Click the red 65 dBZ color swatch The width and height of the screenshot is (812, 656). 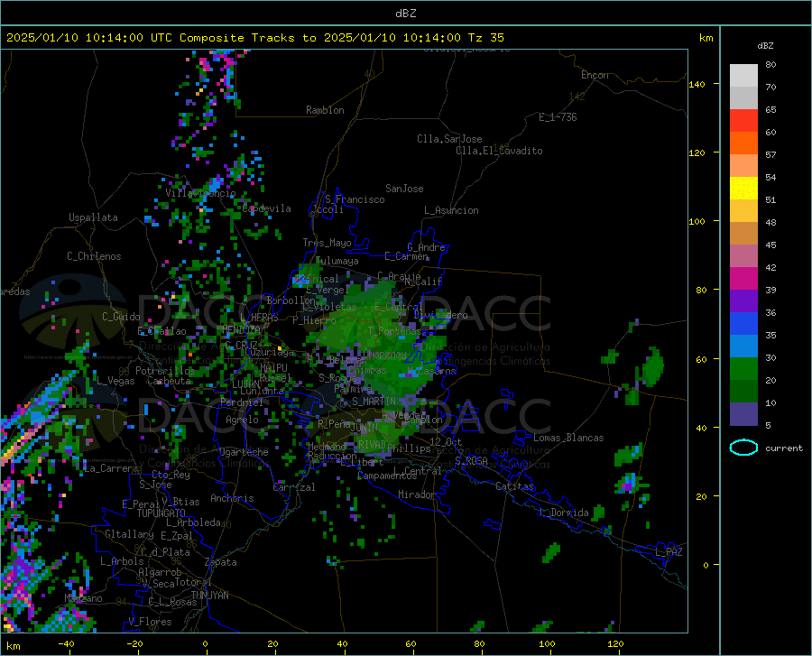pyautogui.click(x=743, y=121)
